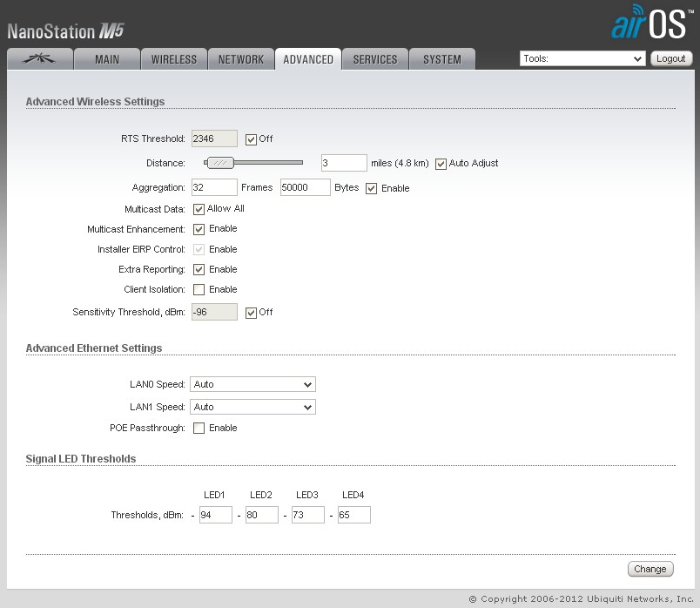Toggle Installer EIRP Control checkbox

(x=199, y=249)
